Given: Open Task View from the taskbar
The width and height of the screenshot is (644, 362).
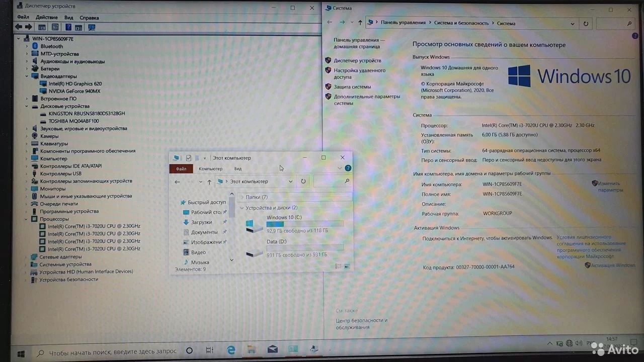Looking at the screenshot, I should (210, 351).
